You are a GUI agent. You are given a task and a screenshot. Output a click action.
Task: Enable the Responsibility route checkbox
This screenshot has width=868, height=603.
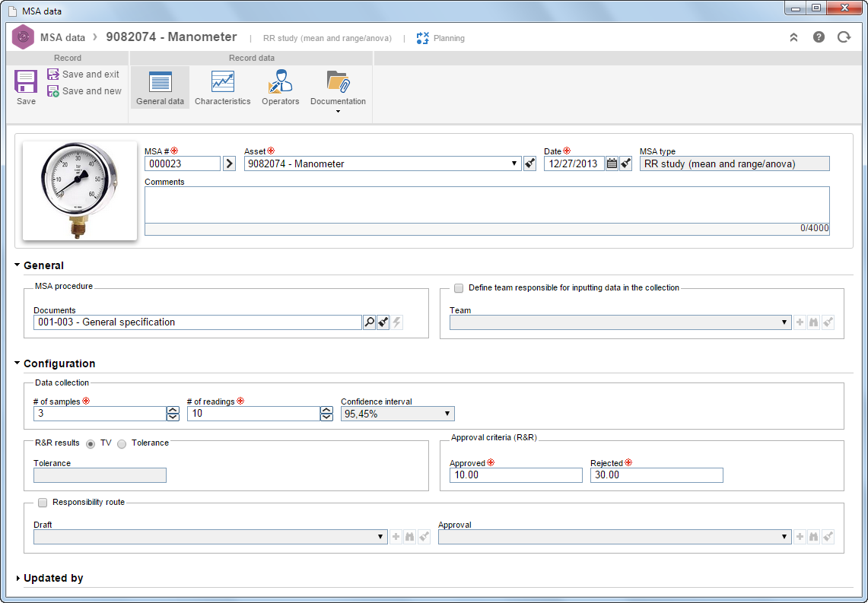coord(43,503)
